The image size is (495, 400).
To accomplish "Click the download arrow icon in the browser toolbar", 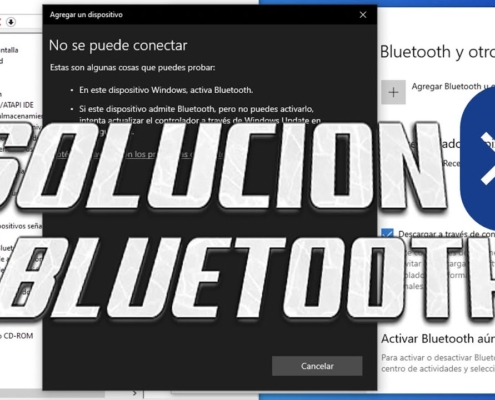I will tap(11, 22).
